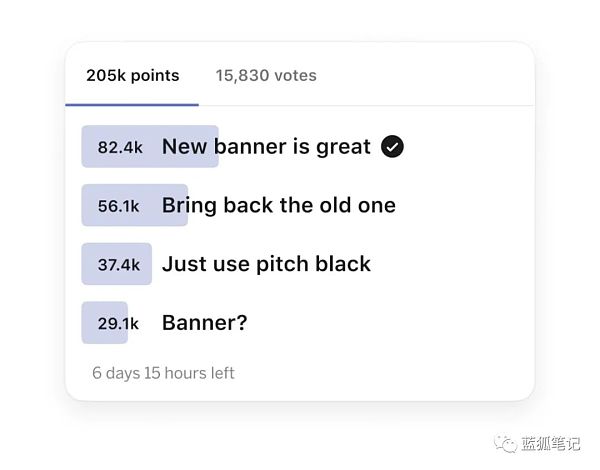This screenshot has width=600, height=470.
Task: Click the 6 days 15 hours left countdown
Action: (163, 373)
